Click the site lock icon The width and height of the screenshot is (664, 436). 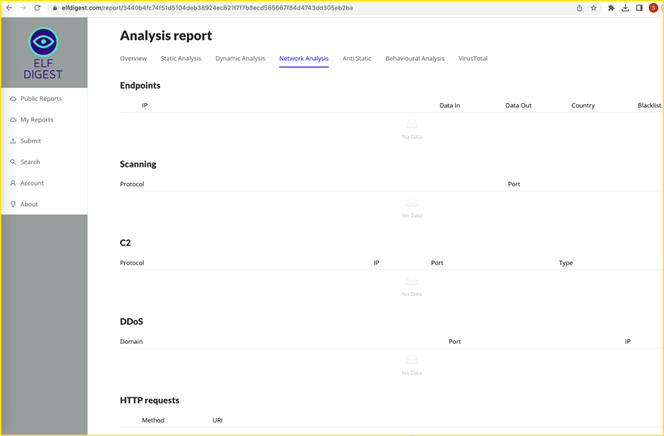coord(55,8)
